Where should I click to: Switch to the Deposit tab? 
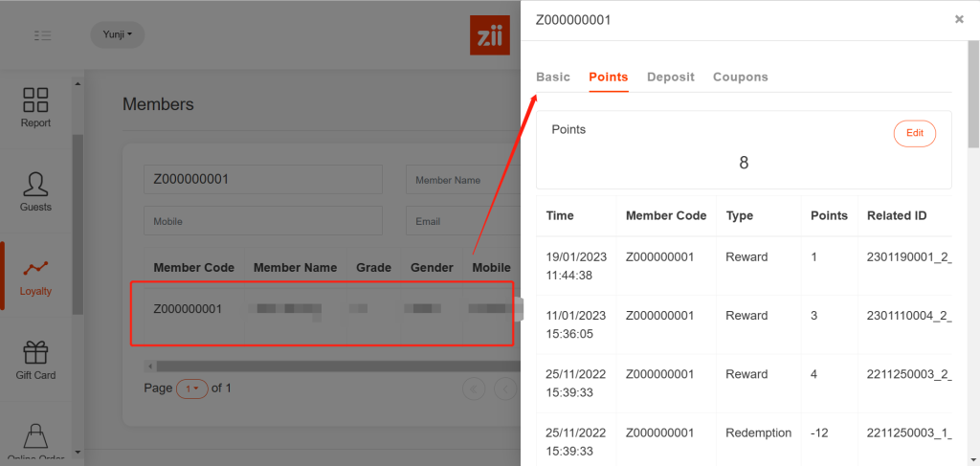(x=671, y=77)
